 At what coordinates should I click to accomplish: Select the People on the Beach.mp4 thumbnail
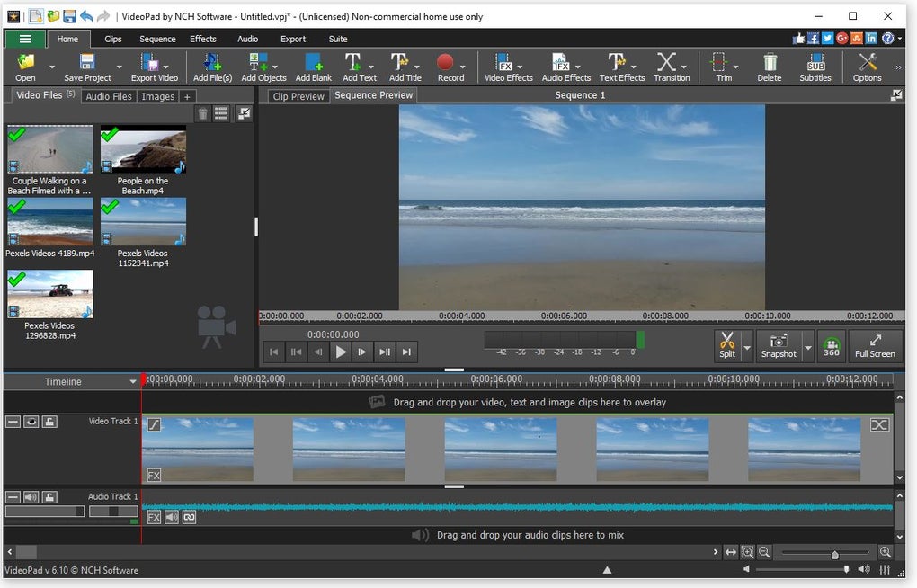pos(143,149)
